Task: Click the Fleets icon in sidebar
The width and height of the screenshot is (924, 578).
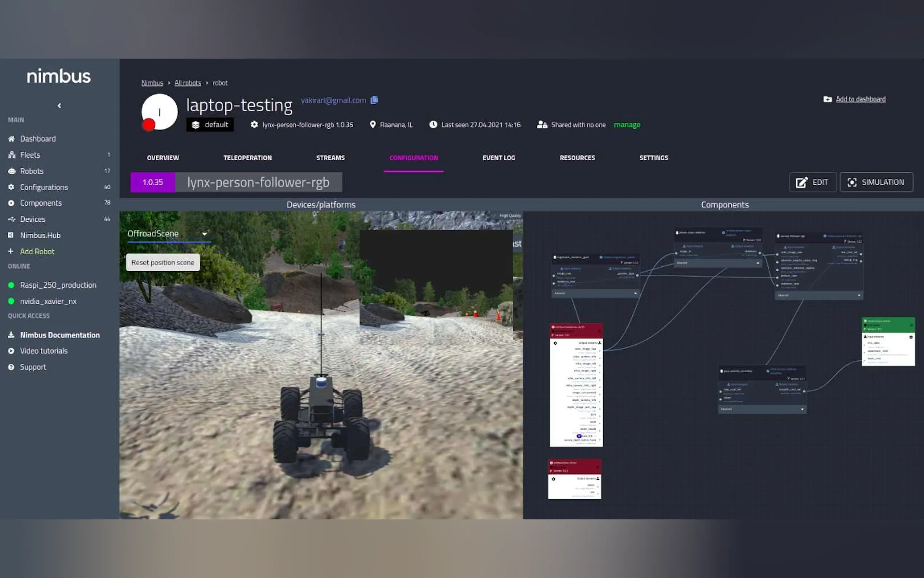Action: (12, 155)
